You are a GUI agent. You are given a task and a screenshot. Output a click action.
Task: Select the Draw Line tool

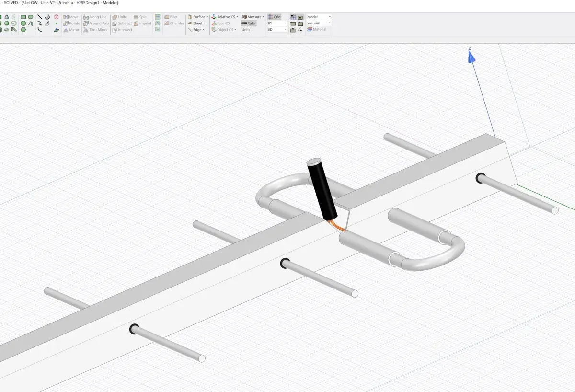[40, 17]
